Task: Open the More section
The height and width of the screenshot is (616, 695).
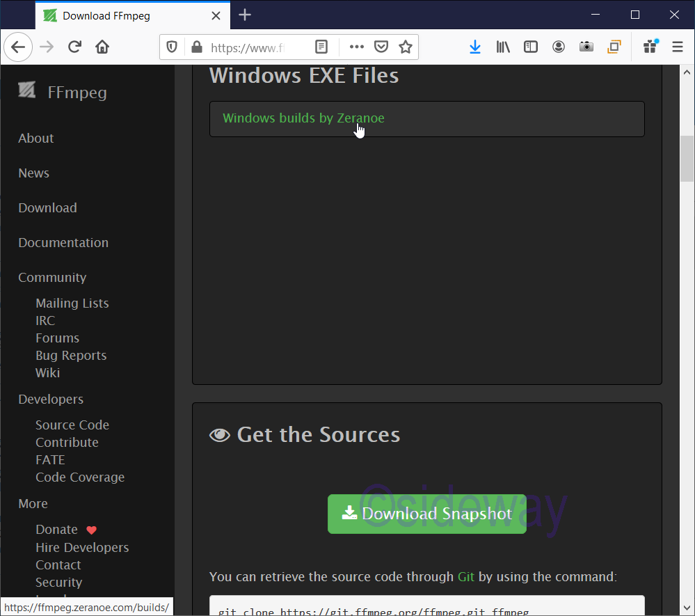Action: click(33, 504)
